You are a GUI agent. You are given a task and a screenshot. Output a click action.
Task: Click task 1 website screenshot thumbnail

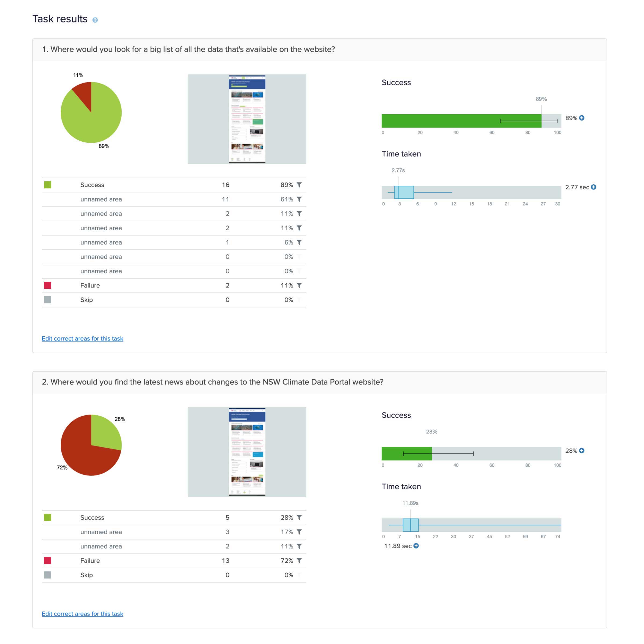(247, 119)
